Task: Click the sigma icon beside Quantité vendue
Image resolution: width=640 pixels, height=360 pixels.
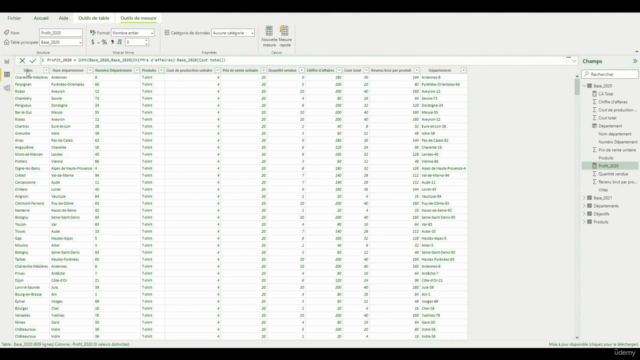Action: click(594, 174)
